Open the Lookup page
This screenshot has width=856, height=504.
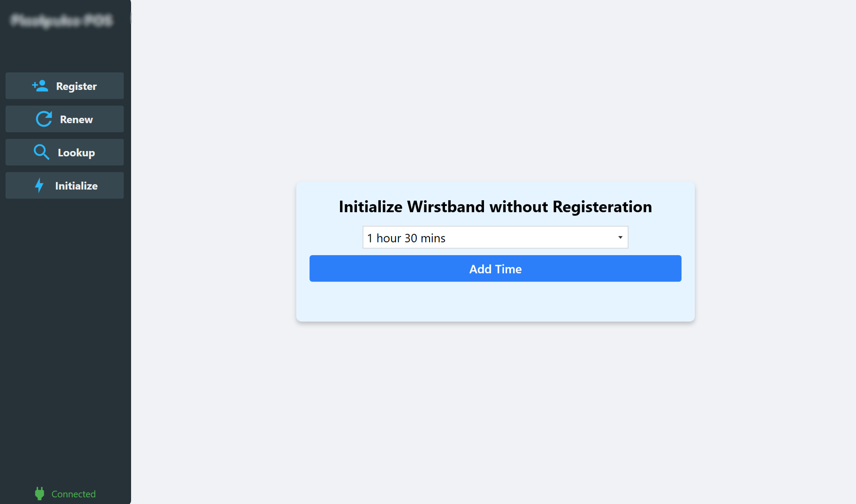pyautogui.click(x=64, y=152)
